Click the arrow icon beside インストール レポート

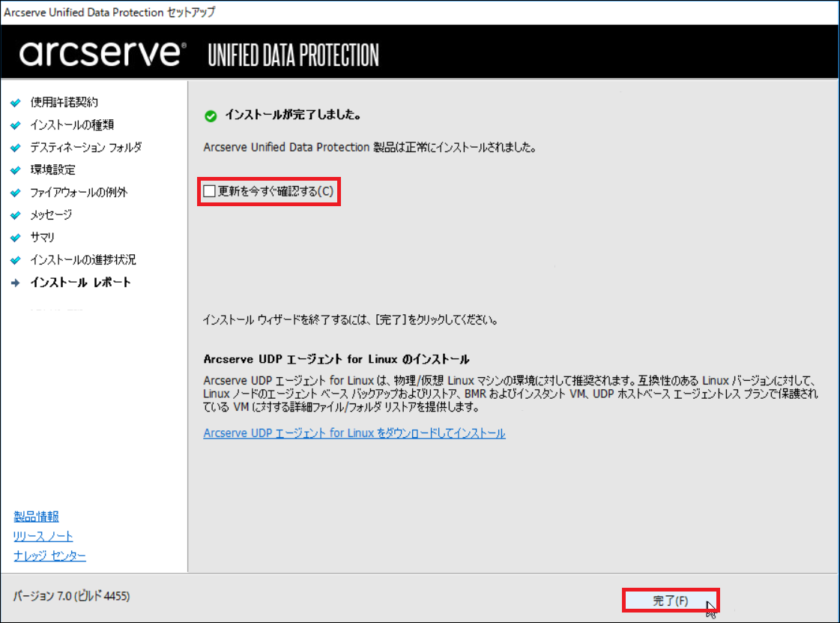point(16,283)
